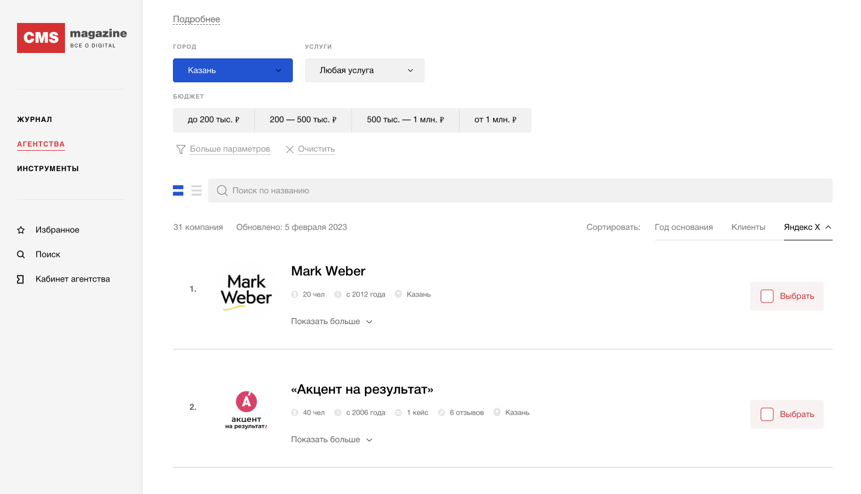Viewport: 861px width, 494px height.
Task: Toggle Яндекс X sort direction arrow
Action: coord(828,227)
